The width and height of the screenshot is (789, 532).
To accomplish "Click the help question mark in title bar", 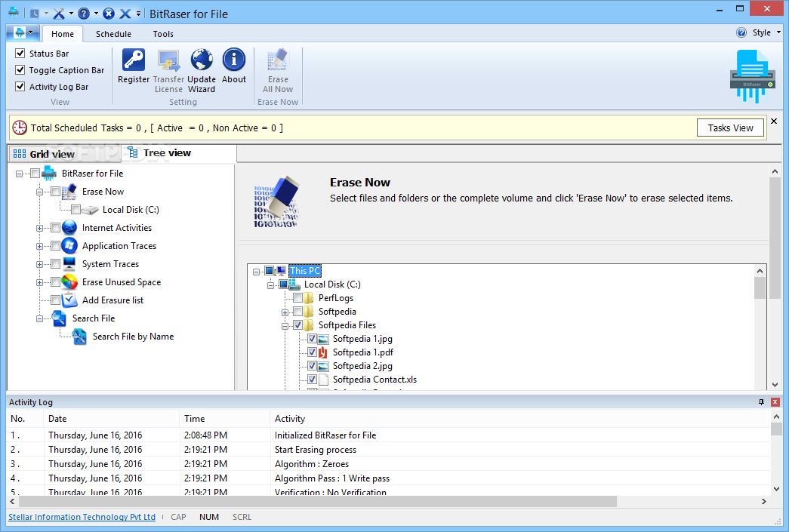I will [84, 14].
